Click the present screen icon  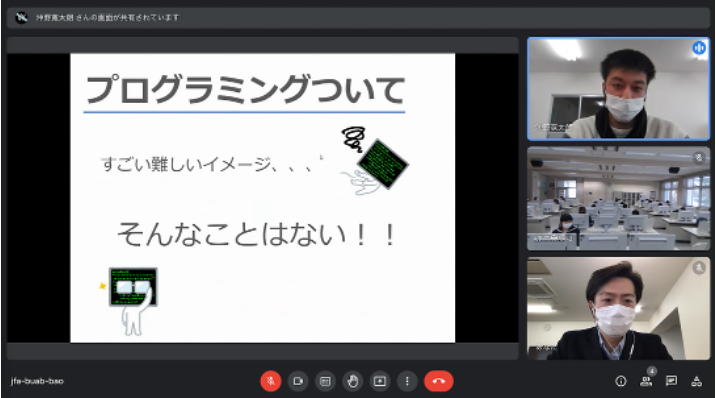(x=380, y=381)
